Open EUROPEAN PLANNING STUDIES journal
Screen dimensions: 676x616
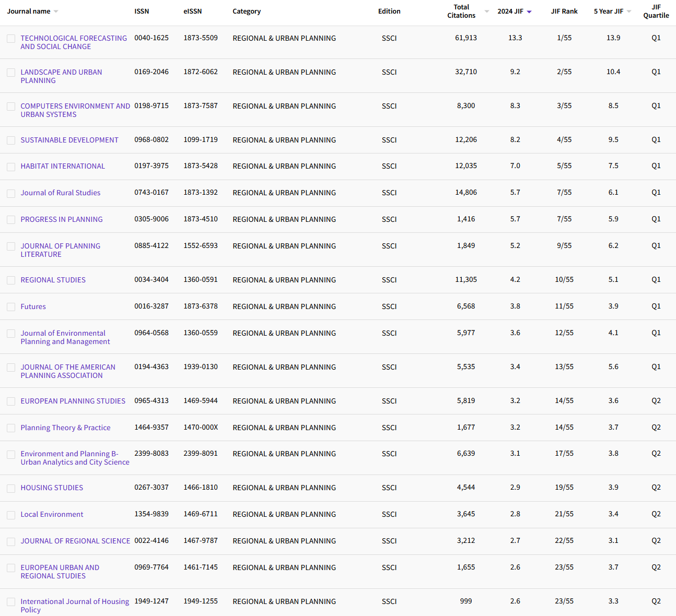(73, 401)
